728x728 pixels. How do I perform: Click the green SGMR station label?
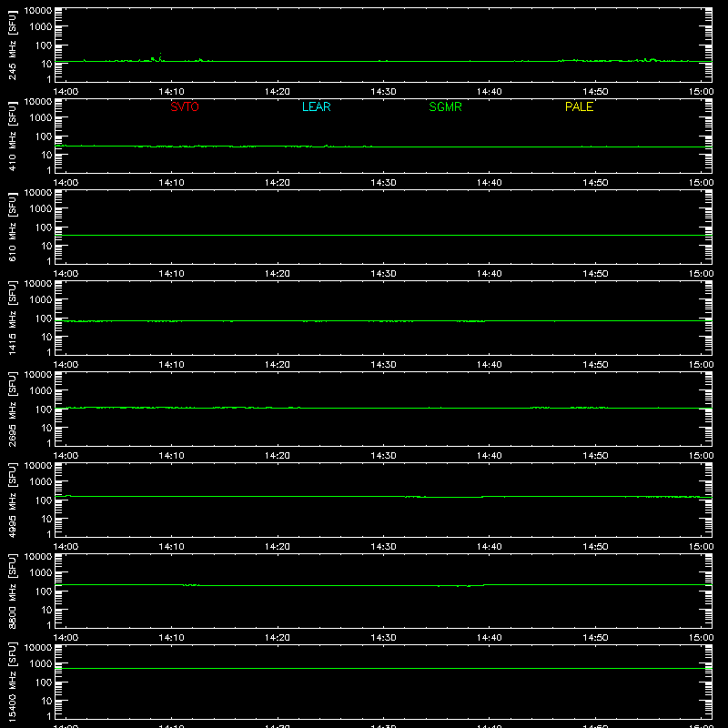point(445,106)
